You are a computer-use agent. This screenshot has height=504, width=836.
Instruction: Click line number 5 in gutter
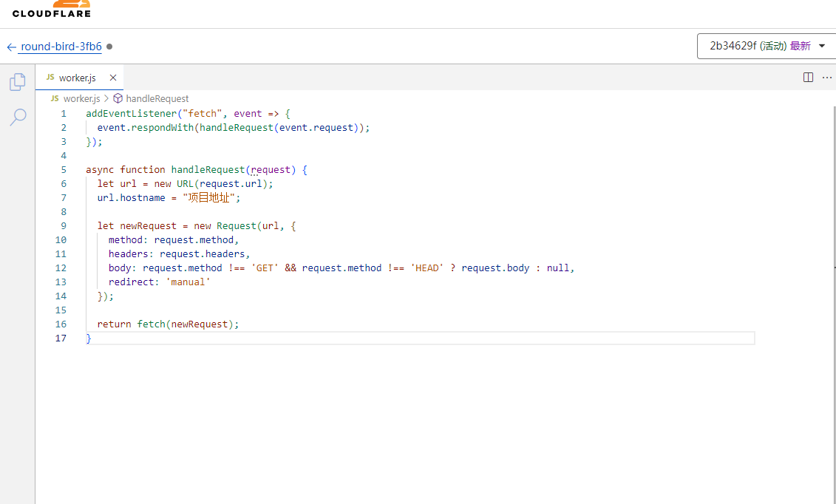coord(64,169)
